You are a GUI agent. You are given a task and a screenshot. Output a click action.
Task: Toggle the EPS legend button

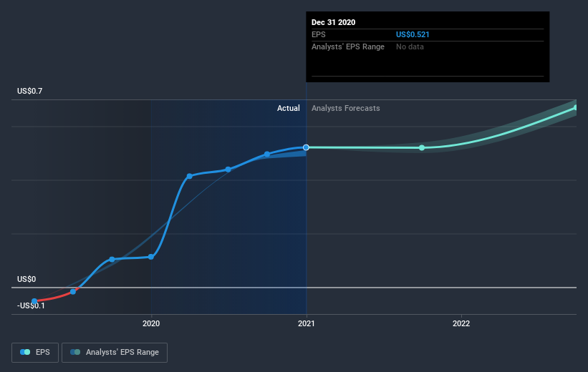pyautogui.click(x=35, y=352)
